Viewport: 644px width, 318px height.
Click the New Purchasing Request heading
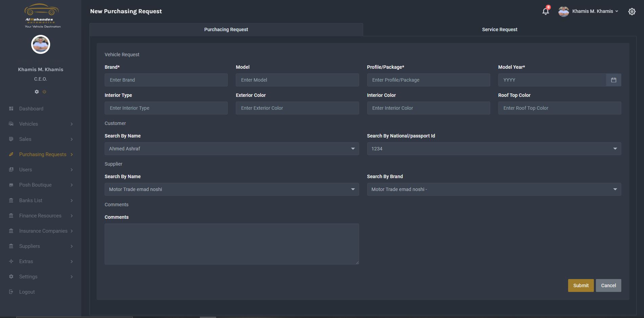[126, 11]
